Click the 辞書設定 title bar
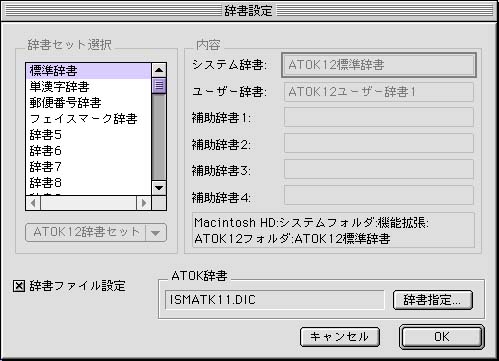Image resolution: width=499 pixels, height=361 pixels. [x=249, y=11]
